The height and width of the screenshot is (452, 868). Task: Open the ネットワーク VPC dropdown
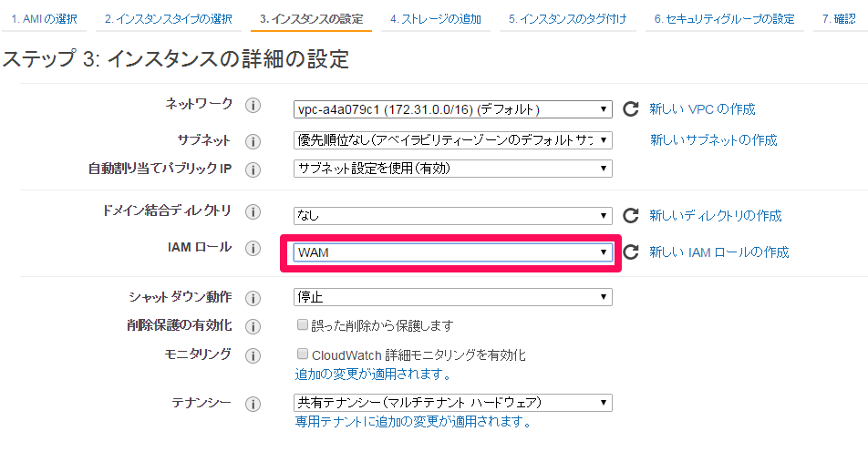[x=453, y=109]
